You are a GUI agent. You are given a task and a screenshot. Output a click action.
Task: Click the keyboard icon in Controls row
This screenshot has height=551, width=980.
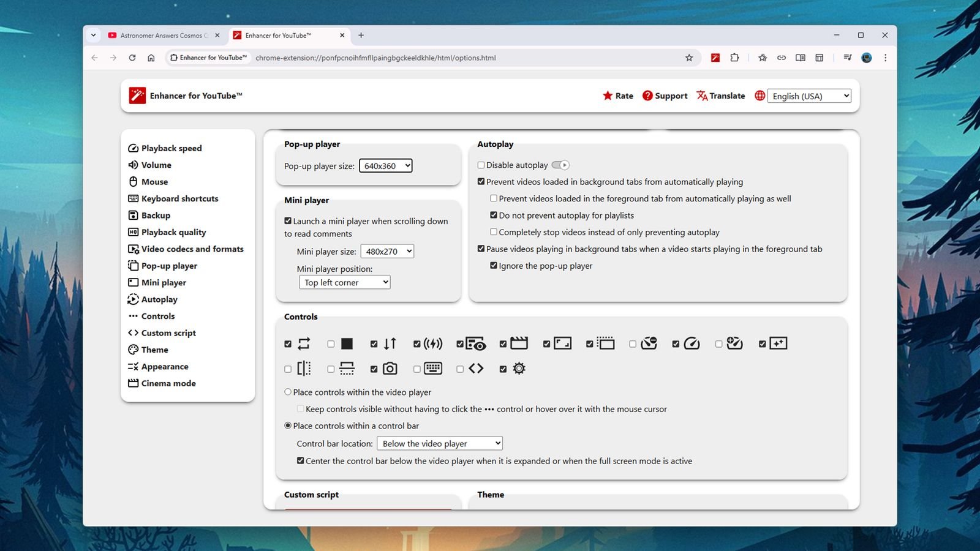point(433,368)
